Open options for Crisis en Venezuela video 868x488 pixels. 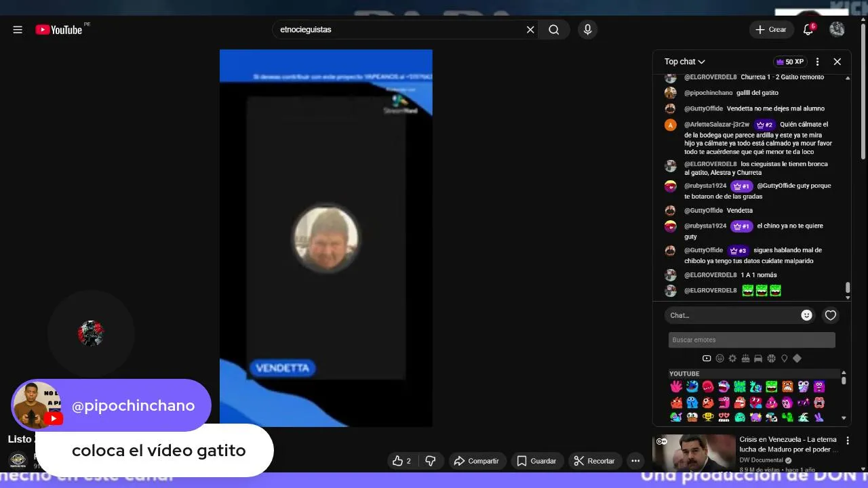pyautogui.click(x=847, y=441)
